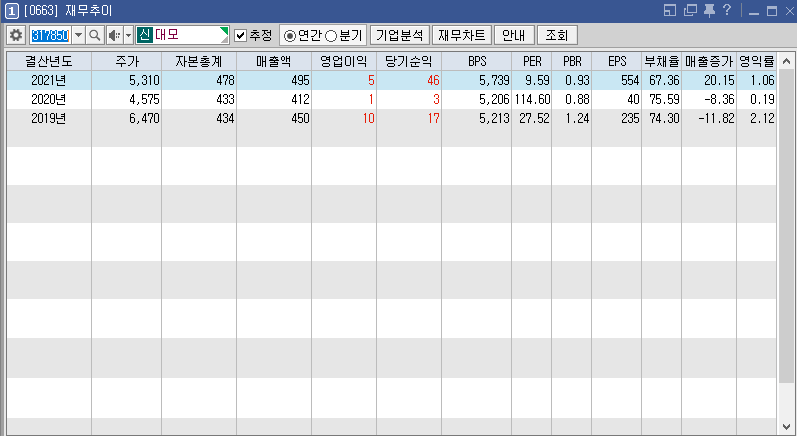
Task: Click PER cell 114.60
Action: click(x=532, y=99)
